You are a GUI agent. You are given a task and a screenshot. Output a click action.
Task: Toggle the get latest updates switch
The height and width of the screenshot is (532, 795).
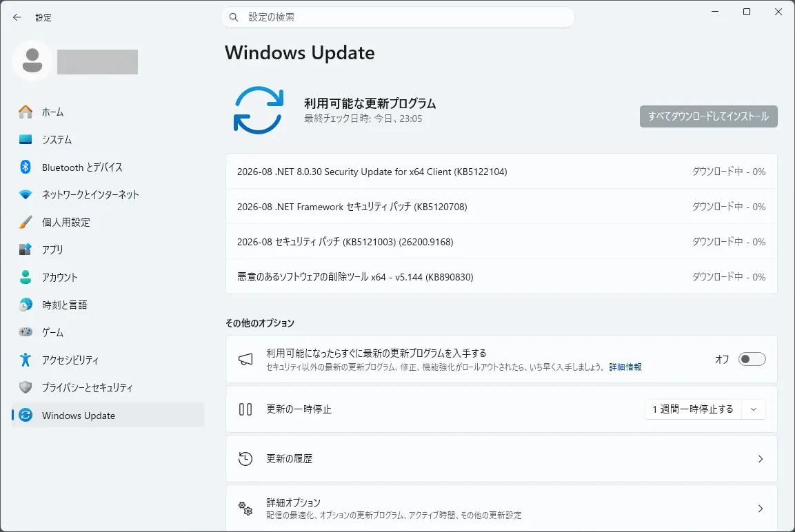pyautogui.click(x=752, y=359)
